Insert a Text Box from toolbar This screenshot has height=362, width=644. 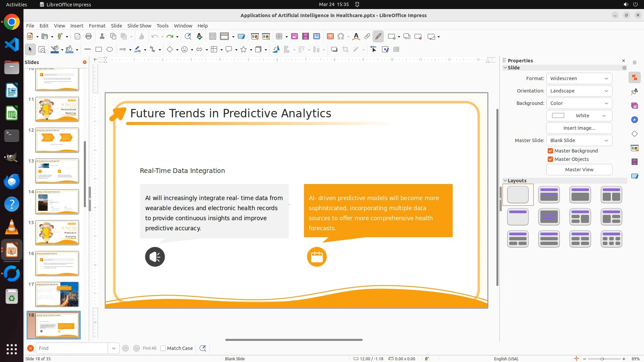point(330,37)
